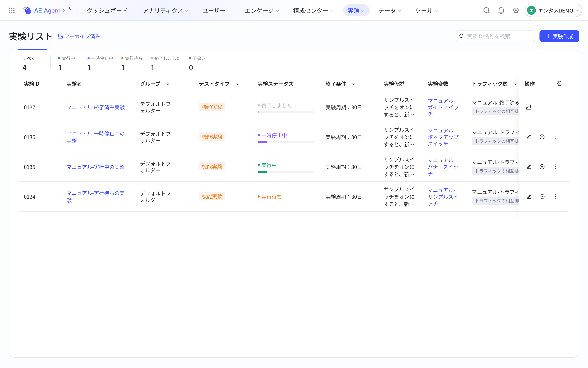Click the 実験作成 button
The image size is (588, 368).
pos(559,36)
